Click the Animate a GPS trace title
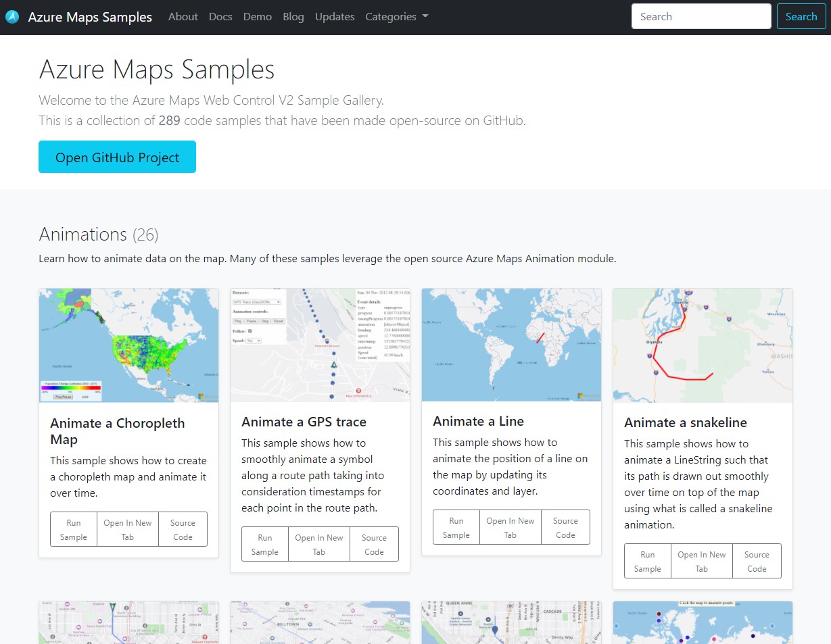Image resolution: width=831 pixels, height=644 pixels. tap(304, 422)
